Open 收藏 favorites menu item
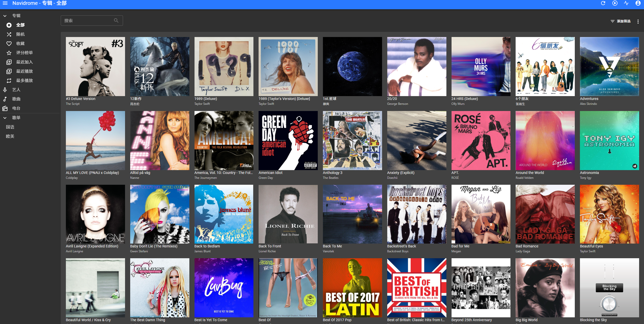This screenshot has width=644, height=324. click(x=30, y=43)
